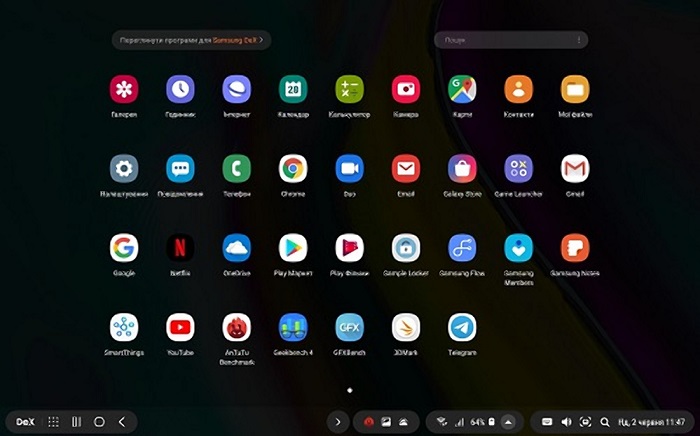Open the Contacts app
This screenshot has width=700, height=436.
[519, 89]
